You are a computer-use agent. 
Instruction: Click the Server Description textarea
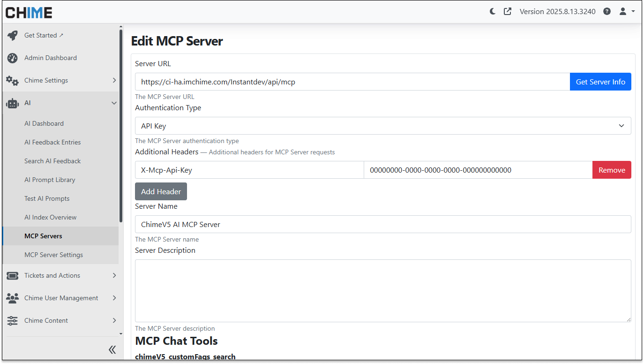pos(383,291)
